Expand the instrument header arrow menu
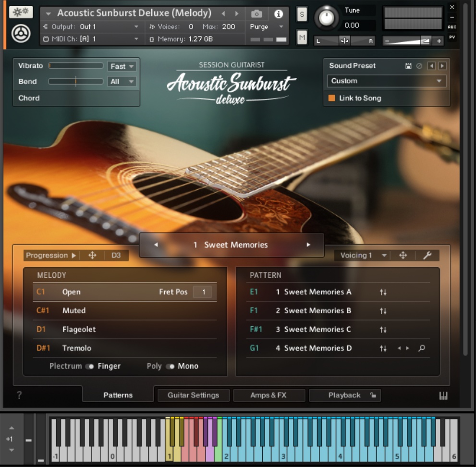This screenshot has width=476, height=467. click(x=48, y=13)
